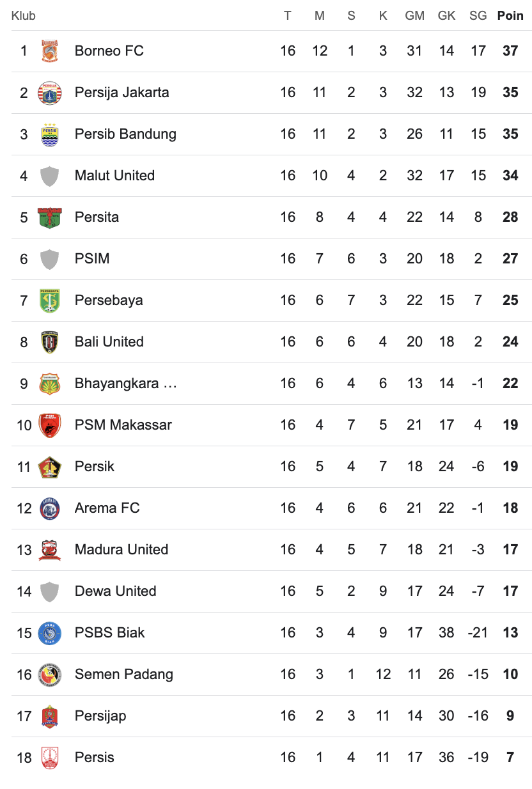
Task: Open the Madura United team link
Action: (x=121, y=550)
